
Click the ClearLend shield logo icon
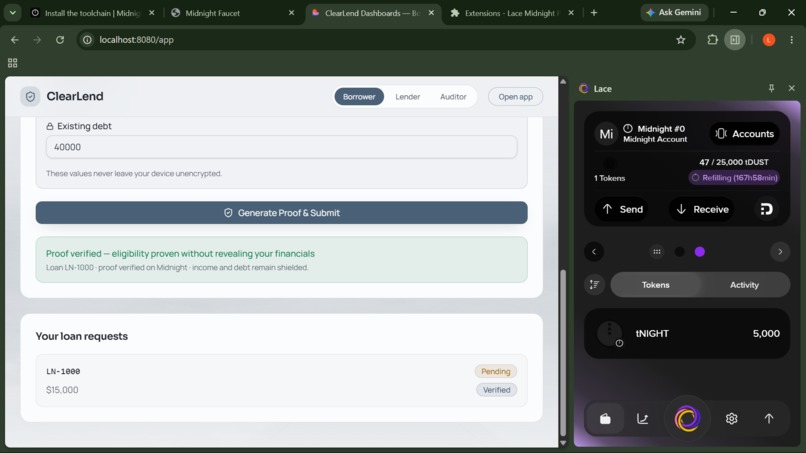[30, 97]
